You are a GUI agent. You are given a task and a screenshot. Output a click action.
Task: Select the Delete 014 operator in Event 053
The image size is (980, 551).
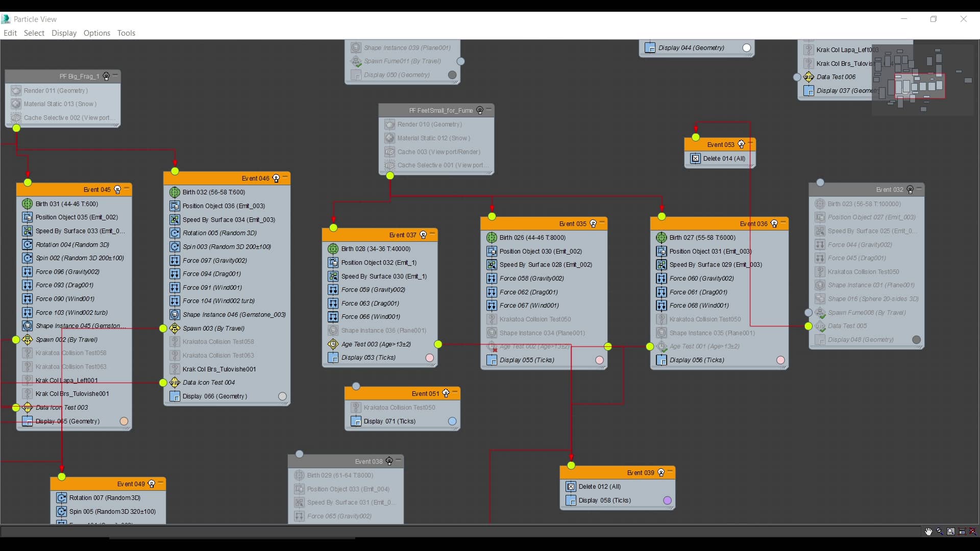click(719, 159)
